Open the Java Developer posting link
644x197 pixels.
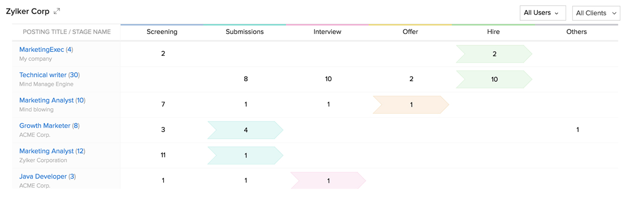click(43, 177)
